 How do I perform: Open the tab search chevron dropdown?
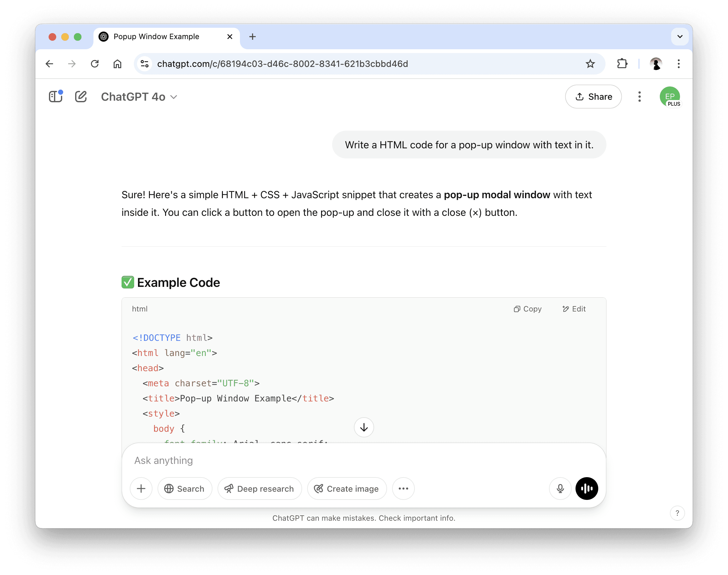pos(679,36)
